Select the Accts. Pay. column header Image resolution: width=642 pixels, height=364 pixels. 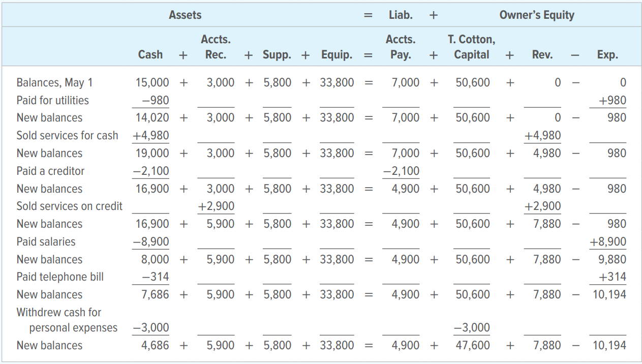click(401, 47)
